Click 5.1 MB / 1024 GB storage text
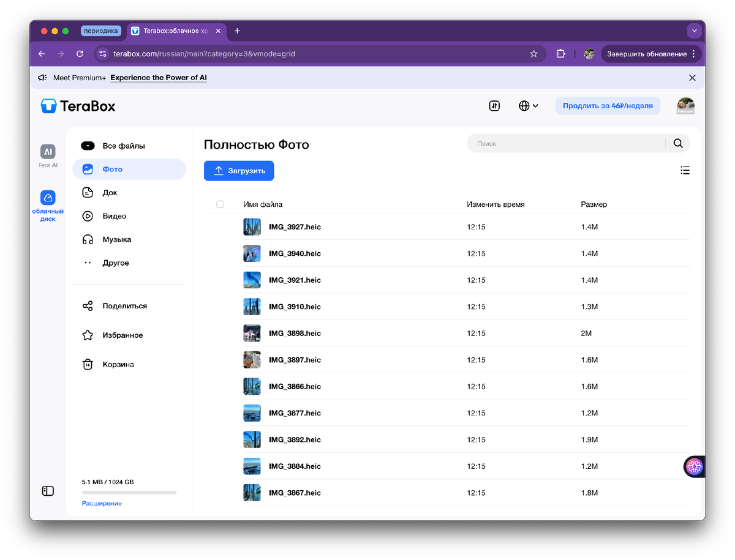 coord(108,482)
